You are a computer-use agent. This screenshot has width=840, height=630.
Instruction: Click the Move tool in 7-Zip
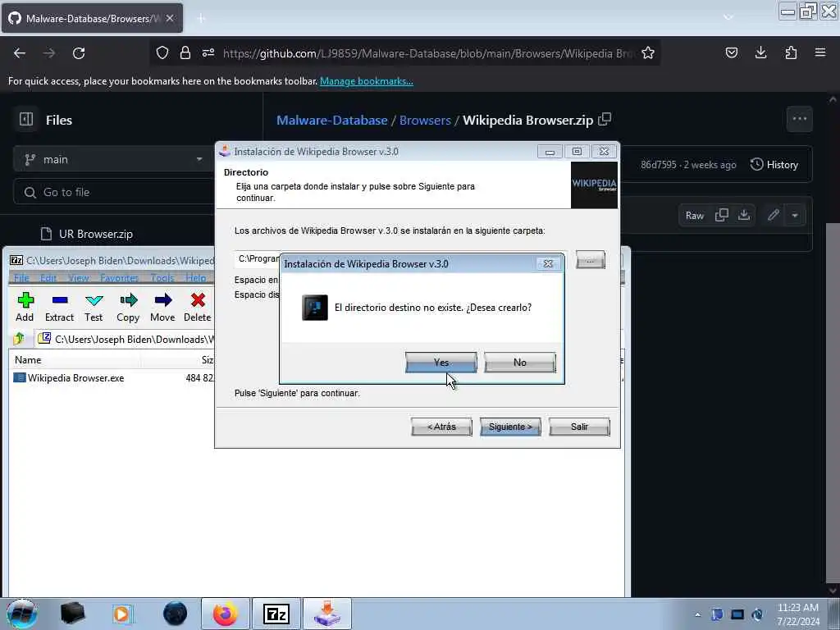point(162,308)
